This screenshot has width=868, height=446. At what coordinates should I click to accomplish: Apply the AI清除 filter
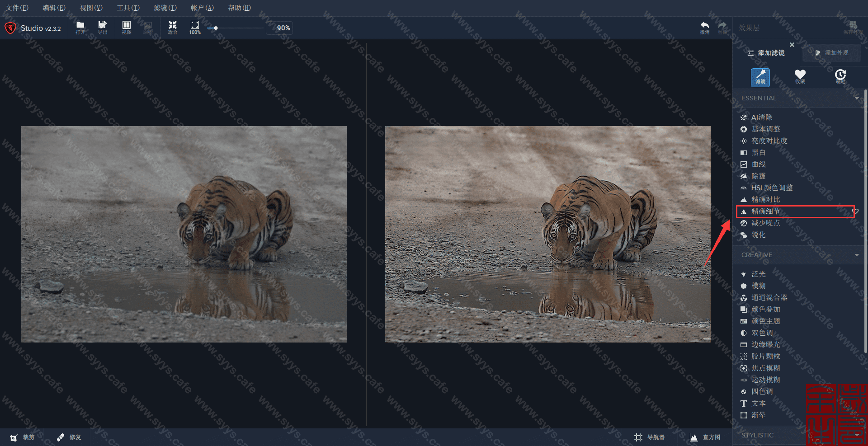(762, 117)
